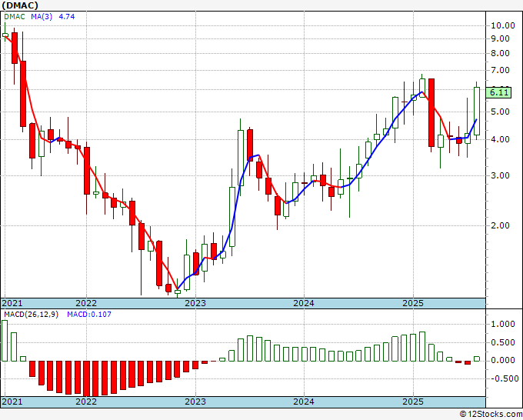The height and width of the screenshot is (420, 523).
Task: Select the green DMAC legend label
Action: point(15,17)
